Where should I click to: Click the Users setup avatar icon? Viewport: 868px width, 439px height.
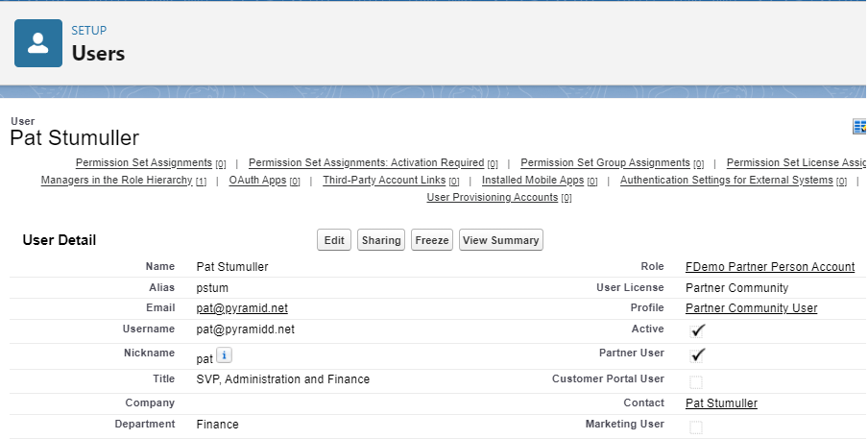coord(39,42)
